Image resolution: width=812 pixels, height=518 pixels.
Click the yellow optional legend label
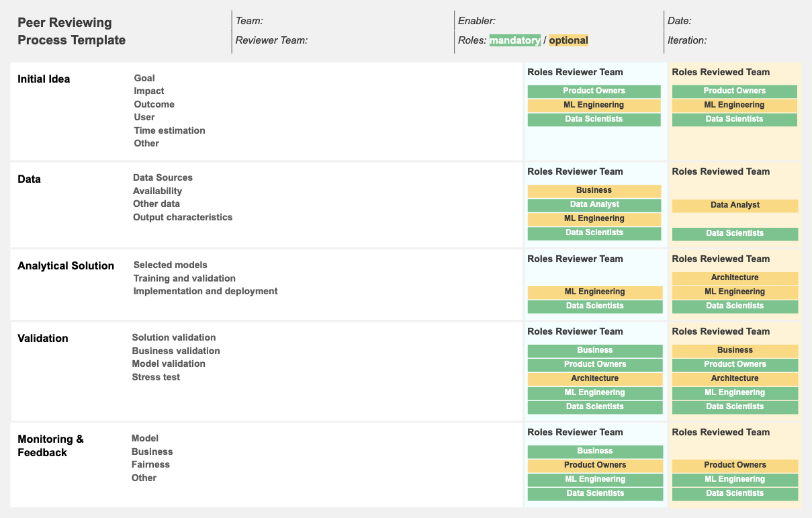[x=568, y=40]
